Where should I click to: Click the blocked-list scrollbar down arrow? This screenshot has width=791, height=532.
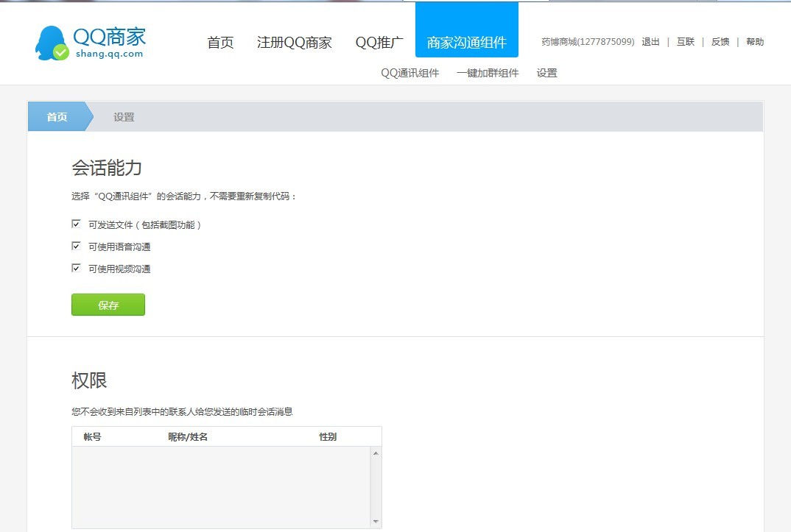(x=376, y=522)
